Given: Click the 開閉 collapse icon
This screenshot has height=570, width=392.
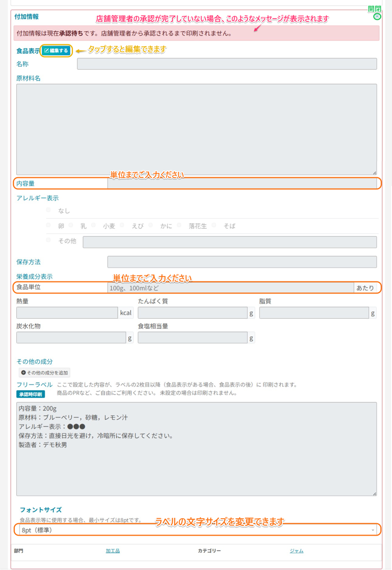Looking at the screenshot, I should (377, 17).
